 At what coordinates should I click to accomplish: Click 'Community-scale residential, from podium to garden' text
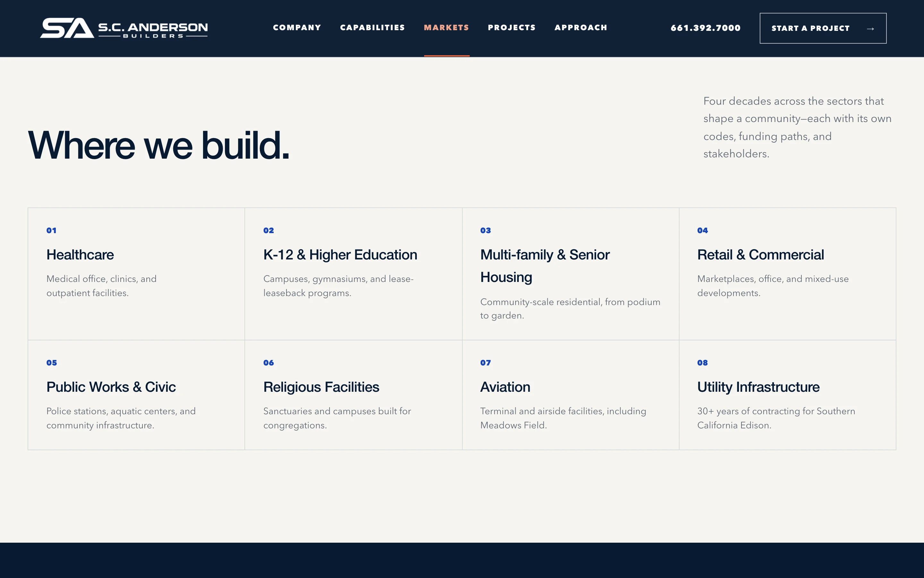570,309
